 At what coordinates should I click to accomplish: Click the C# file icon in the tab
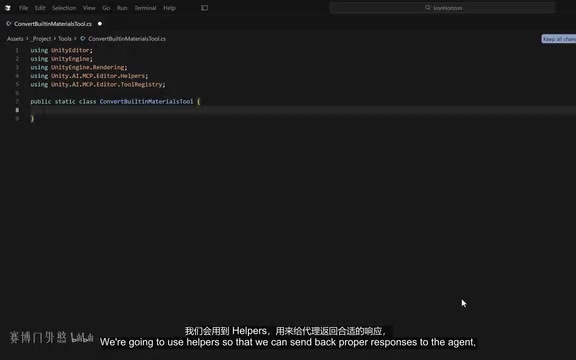8,24
